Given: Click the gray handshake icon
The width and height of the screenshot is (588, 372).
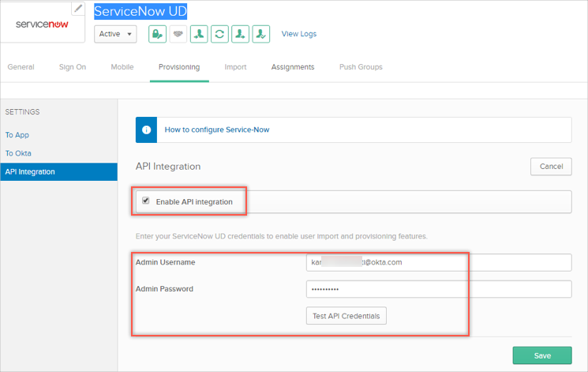Looking at the screenshot, I should click(x=178, y=34).
